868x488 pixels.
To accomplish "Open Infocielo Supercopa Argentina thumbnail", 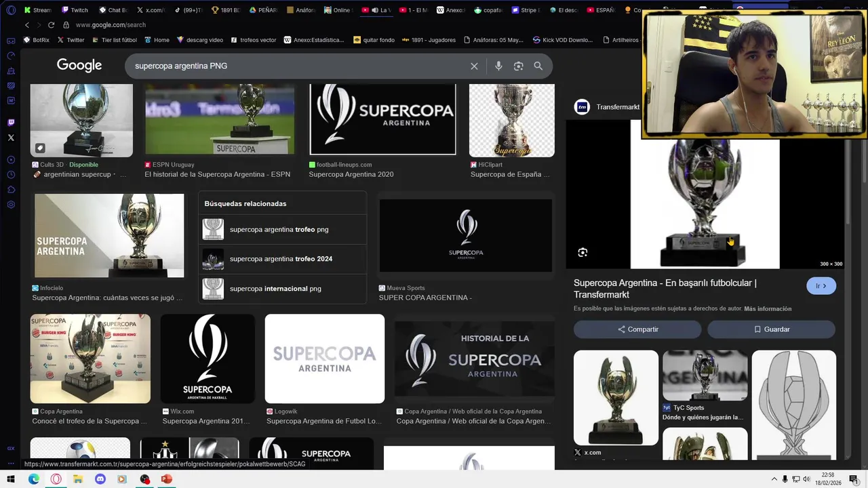I will point(109,236).
